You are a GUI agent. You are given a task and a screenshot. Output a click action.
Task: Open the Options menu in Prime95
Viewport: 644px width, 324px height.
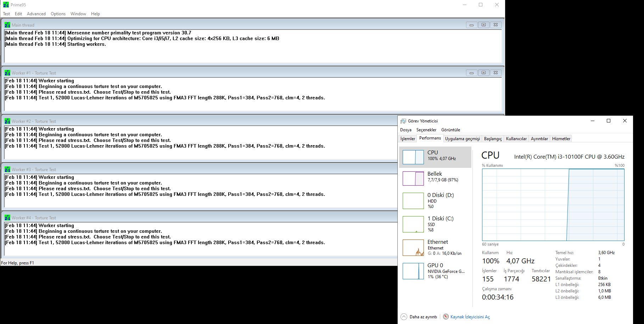click(58, 14)
